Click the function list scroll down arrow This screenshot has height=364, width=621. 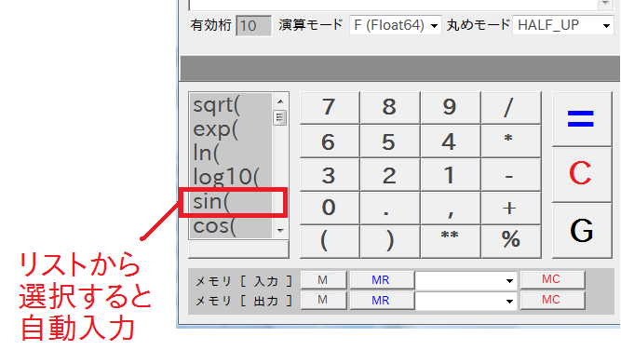(280, 231)
